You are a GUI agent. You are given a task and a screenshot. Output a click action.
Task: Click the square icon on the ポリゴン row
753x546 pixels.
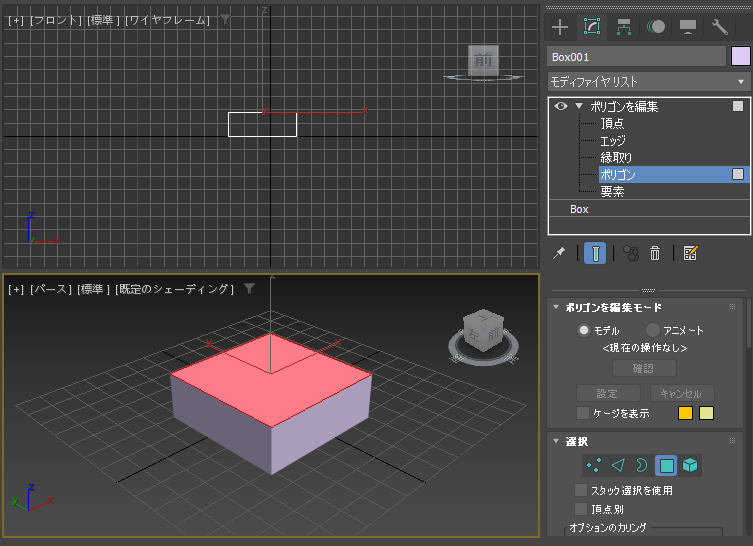coord(738,174)
